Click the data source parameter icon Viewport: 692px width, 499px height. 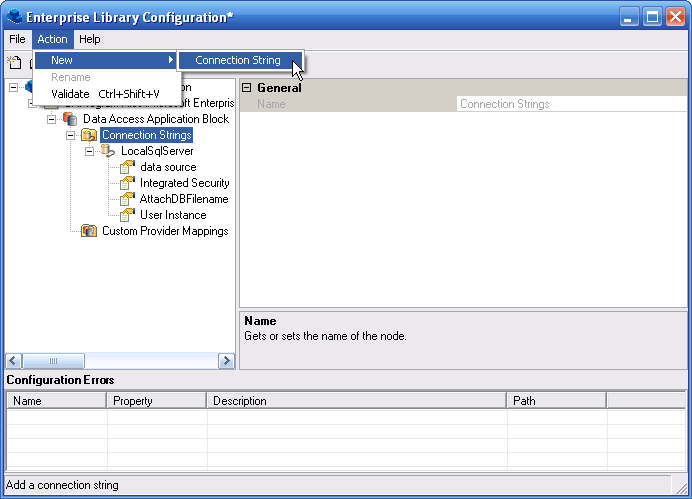[x=126, y=167]
